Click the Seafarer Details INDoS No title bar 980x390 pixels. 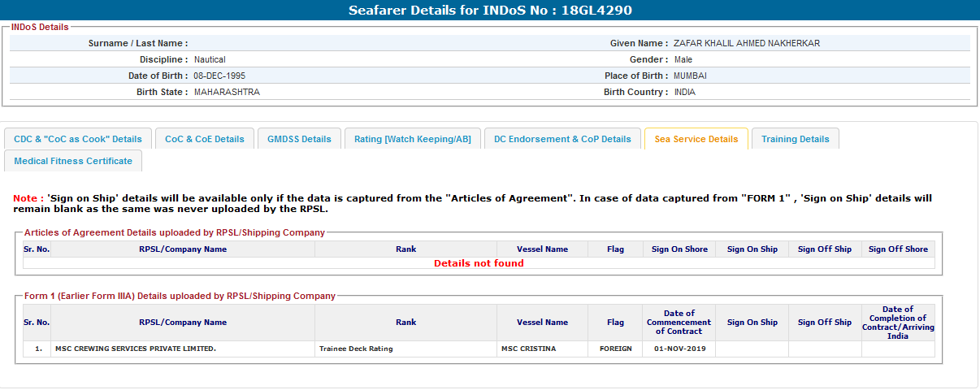pyautogui.click(x=490, y=11)
